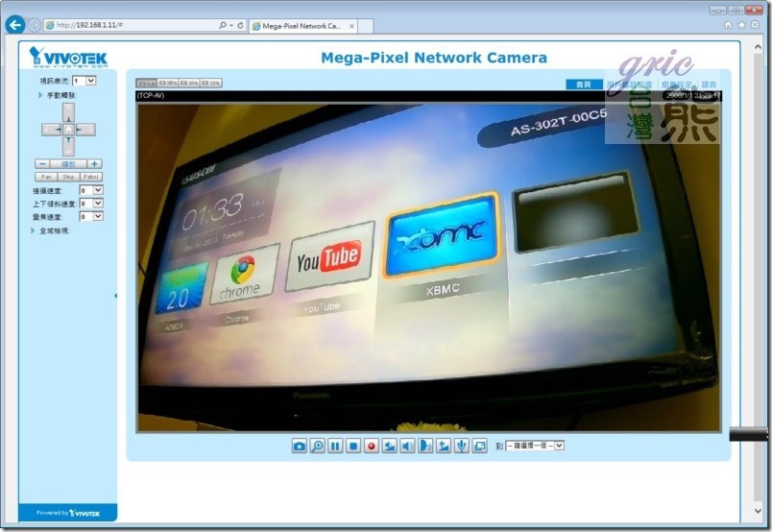This screenshot has height=532, width=772.
Task: Click the volume speaker icon
Action: [x=407, y=446]
